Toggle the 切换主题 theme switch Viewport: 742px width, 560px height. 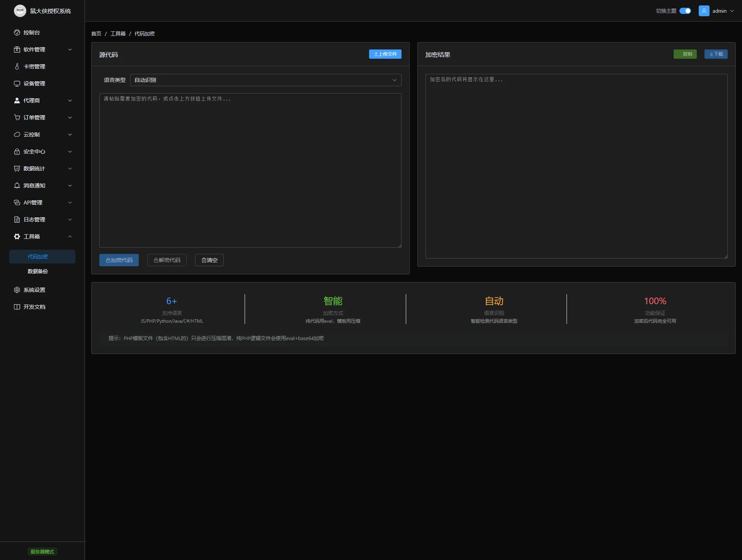pyautogui.click(x=685, y=11)
